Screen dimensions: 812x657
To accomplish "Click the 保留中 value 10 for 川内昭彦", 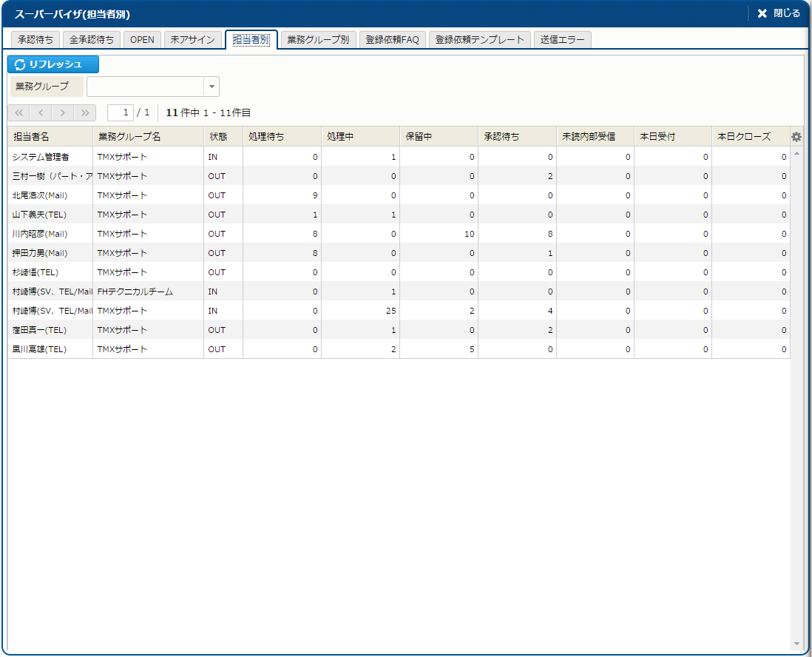I will [469, 234].
